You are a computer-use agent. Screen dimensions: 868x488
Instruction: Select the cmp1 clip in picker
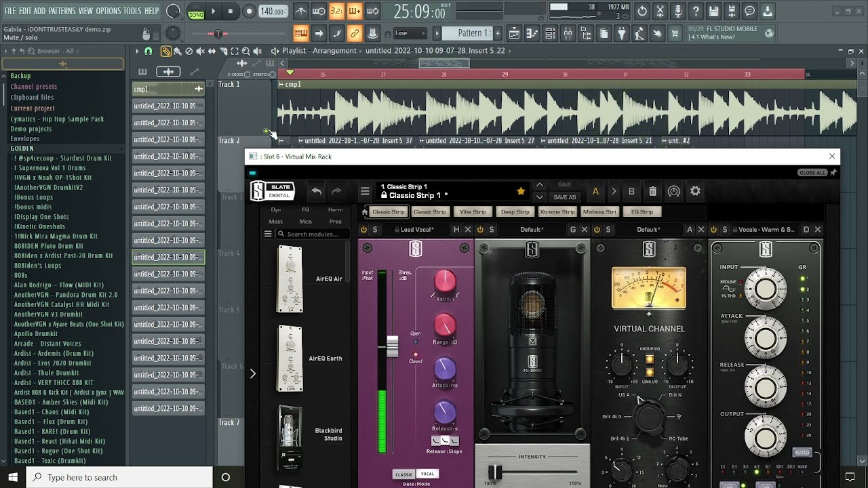(168, 89)
